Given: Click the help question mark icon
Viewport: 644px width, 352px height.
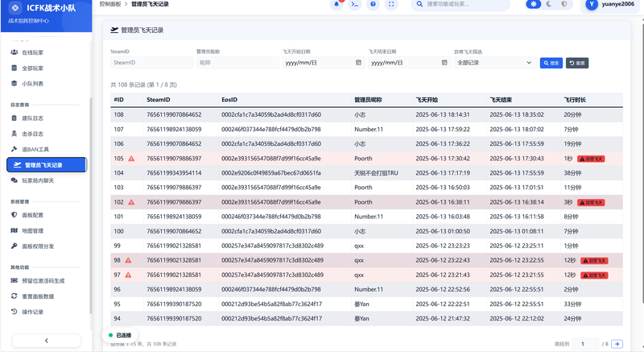Looking at the screenshot, I should (373, 4).
